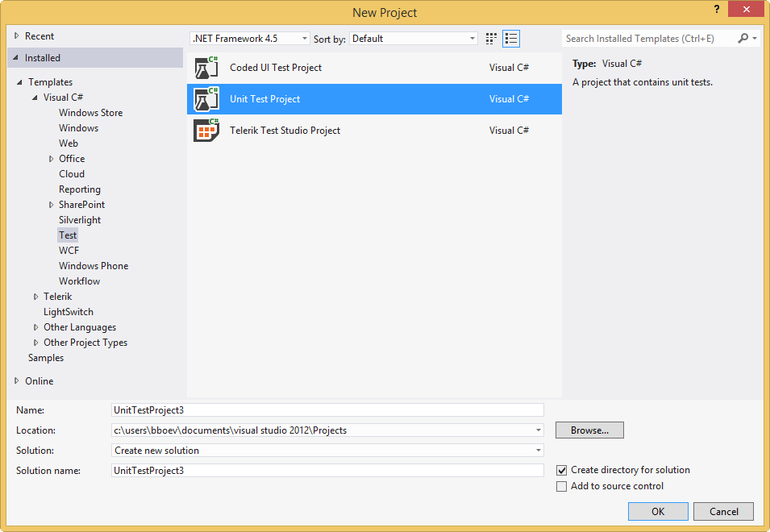Select Windows Store template category
This screenshot has width=770, height=532.
pos(91,113)
